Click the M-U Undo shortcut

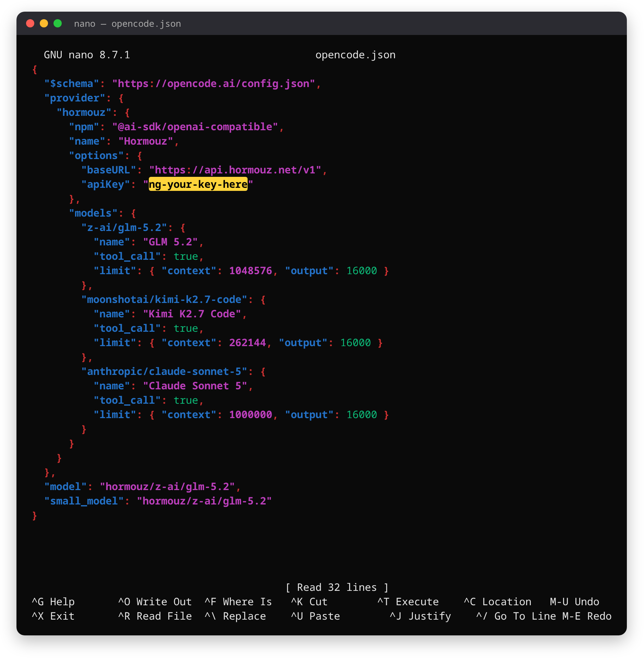574,601
